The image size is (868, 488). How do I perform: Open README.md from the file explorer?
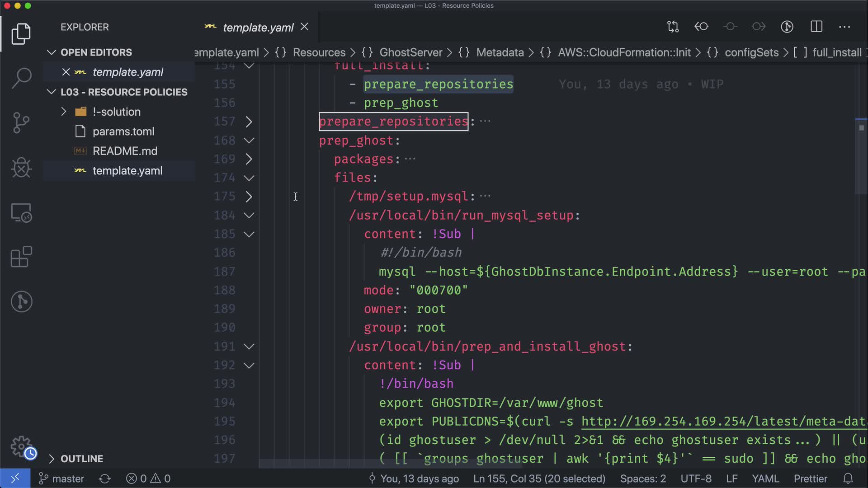click(125, 151)
